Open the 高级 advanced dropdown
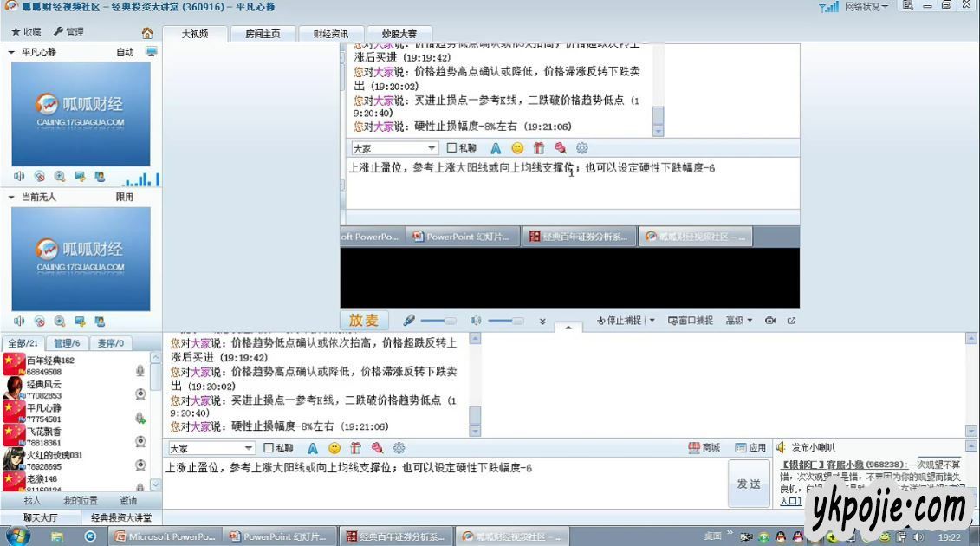The width and height of the screenshot is (980, 546). click(738, 321)
